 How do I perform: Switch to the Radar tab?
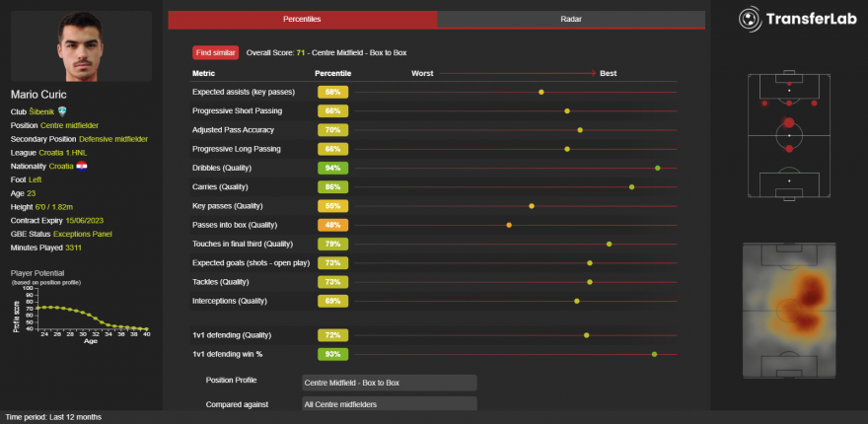[x=571, y=19]
